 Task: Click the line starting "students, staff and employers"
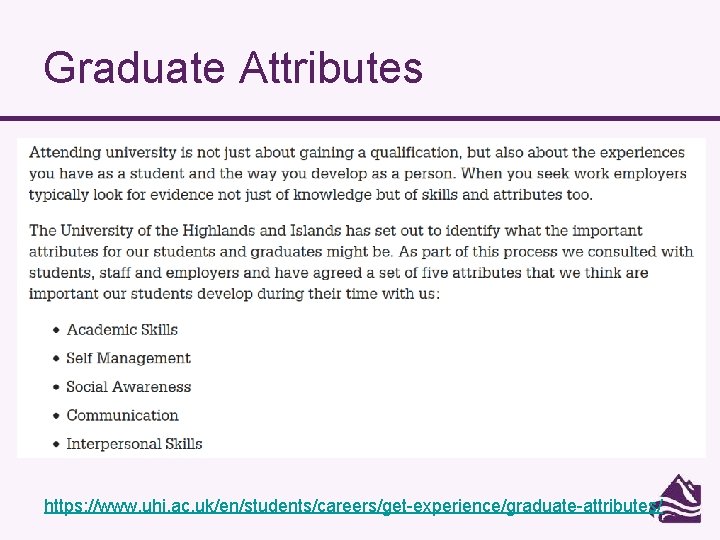click(339, 273)
